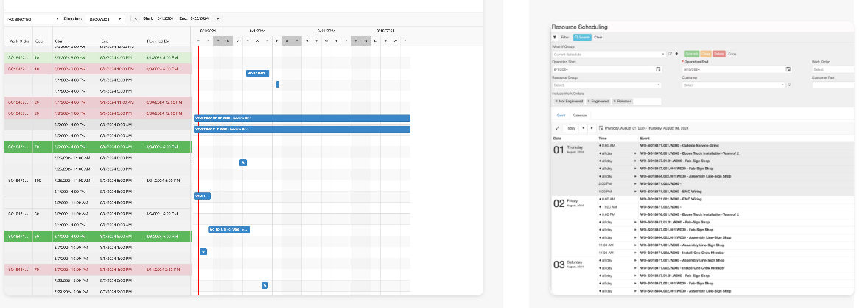Image resolution: width=868 pixels, height=308 pixels.
Task: Remove the Engineered tag
Action: pos(587,102)
